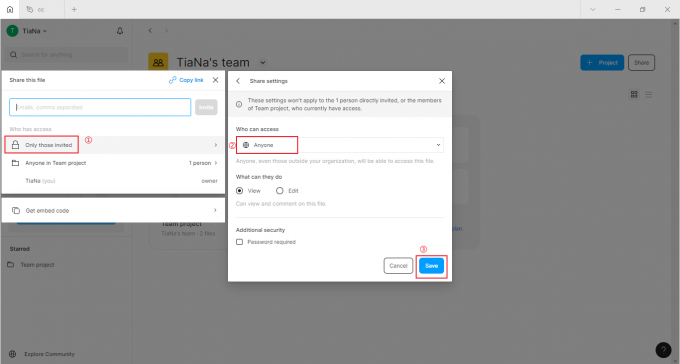Click the embed code icon
680x364 pixels.
[x=16, y=210]
